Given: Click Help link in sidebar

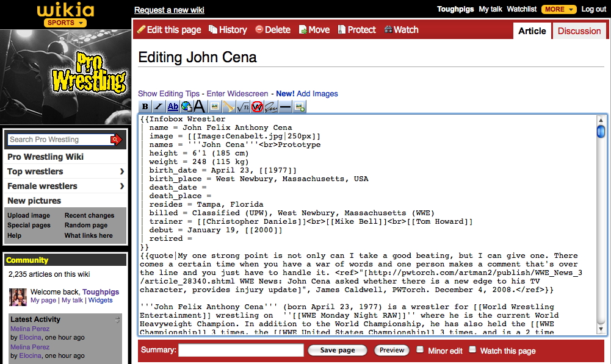Looking at the screenshot, I should click(x=15, y=235).
